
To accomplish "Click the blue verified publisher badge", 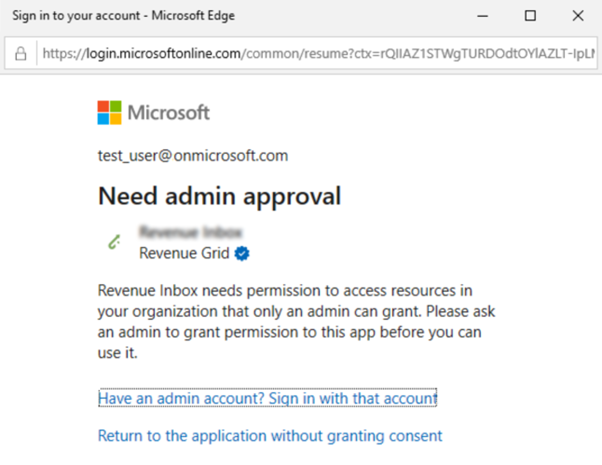I will point(242,253).
